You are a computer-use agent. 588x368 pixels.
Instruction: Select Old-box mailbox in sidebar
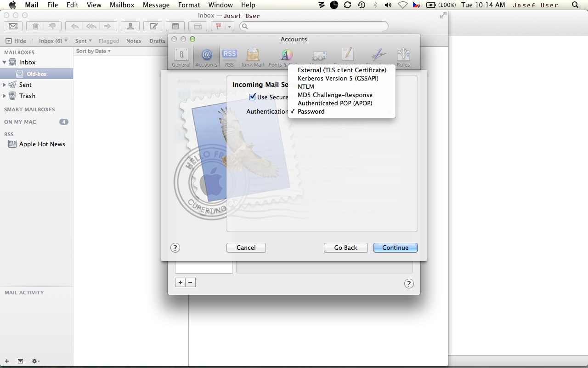coord(36,74)
